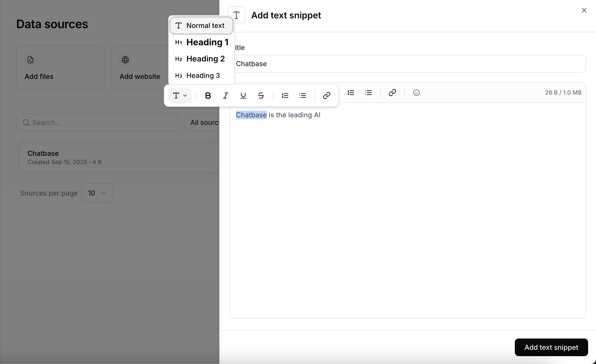Click ordered list icon in editor toolbar
The image size is (596, 364).
[x=351, y=93]
